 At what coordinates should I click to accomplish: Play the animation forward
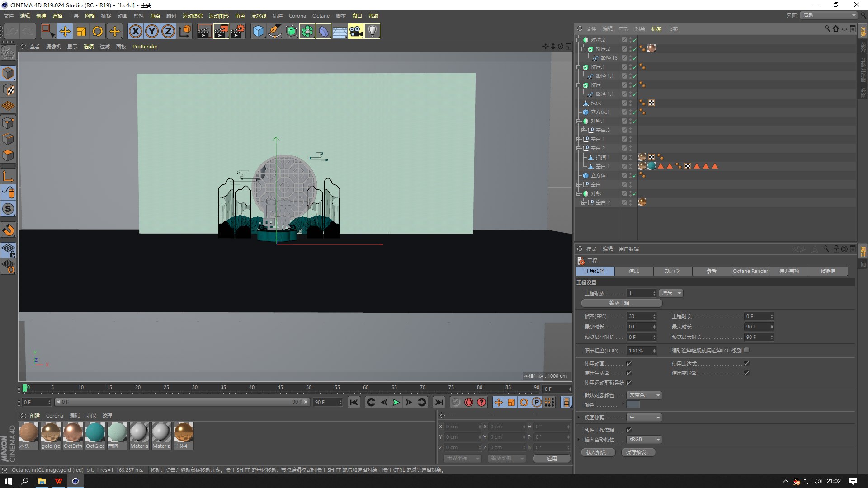(396, 402)
